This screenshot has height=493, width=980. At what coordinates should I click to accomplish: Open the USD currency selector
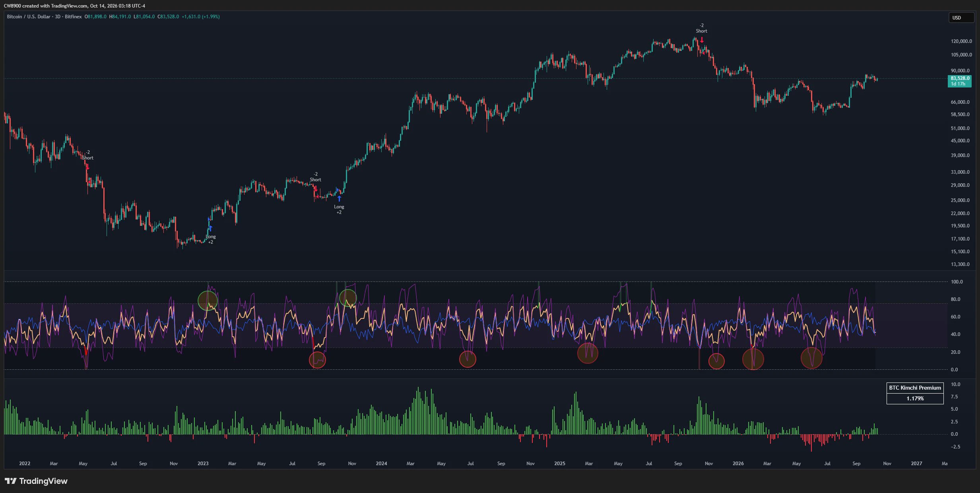(961, 17)
